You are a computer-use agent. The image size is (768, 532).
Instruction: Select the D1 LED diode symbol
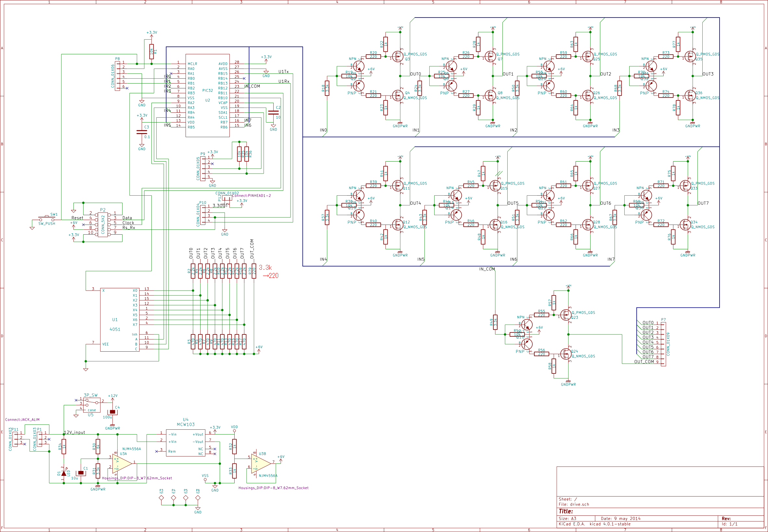[x=64, y=473]
